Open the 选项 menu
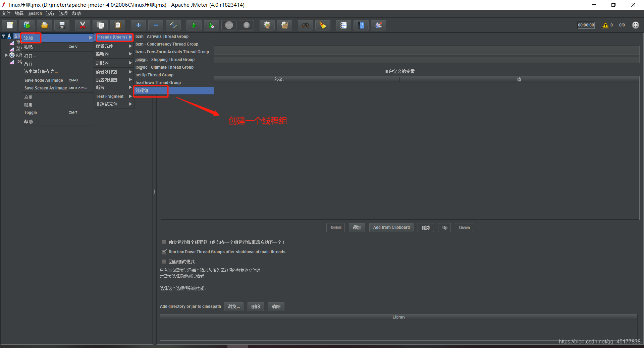Viewport: 644px width, 348px height. tap(63, 13)
